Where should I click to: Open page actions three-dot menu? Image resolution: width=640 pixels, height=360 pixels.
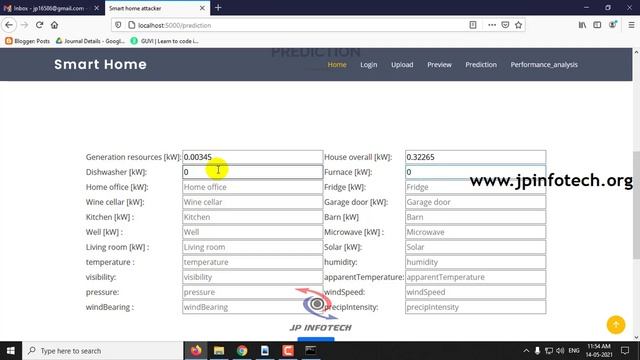pyautogui.click(x=492, y=25)
